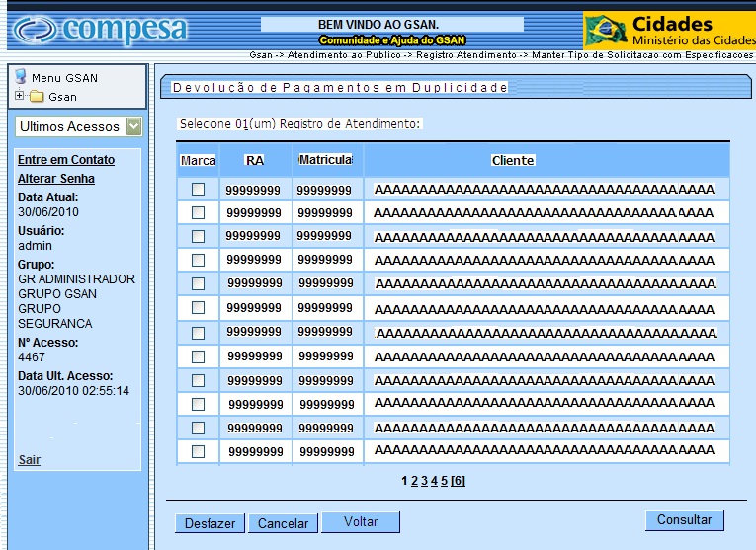Tick the Marca checkbox in the third table row

point(199,236)
